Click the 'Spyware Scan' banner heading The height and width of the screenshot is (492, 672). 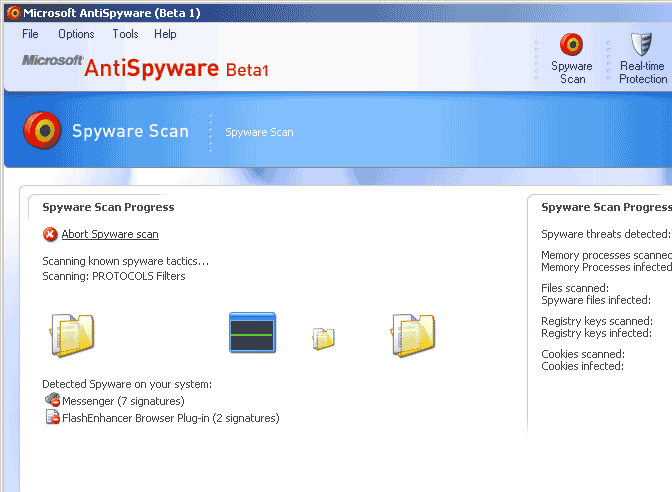click(x=130, y=131)
